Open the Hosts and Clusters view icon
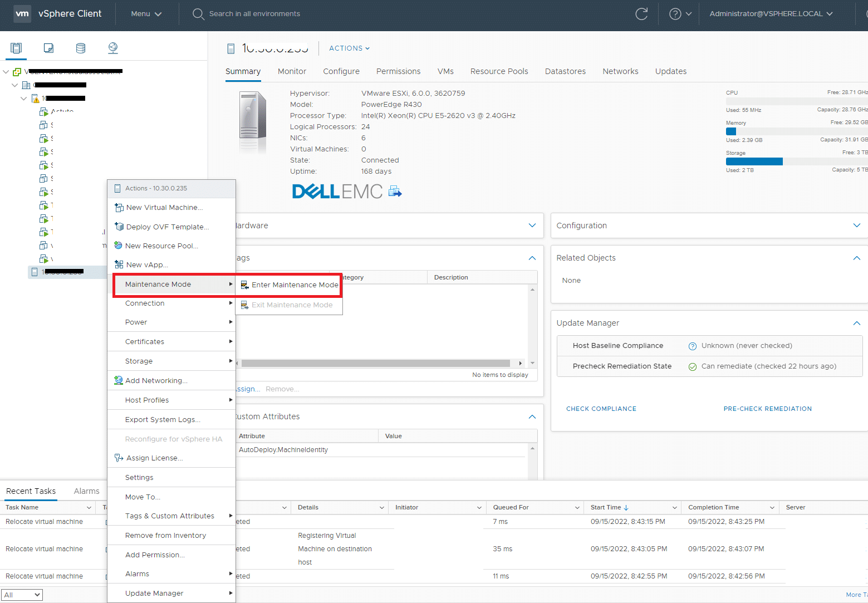 (x=17, y=48)
